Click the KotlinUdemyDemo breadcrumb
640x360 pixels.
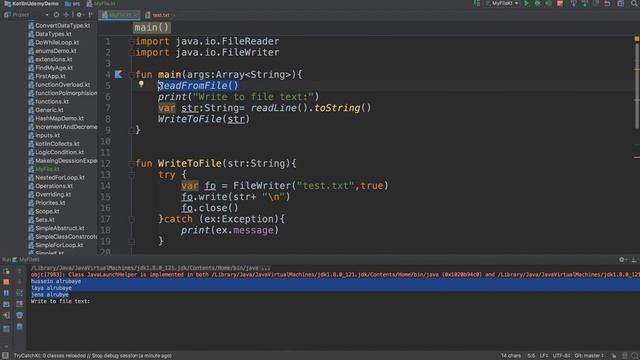(x=31, y=4)
